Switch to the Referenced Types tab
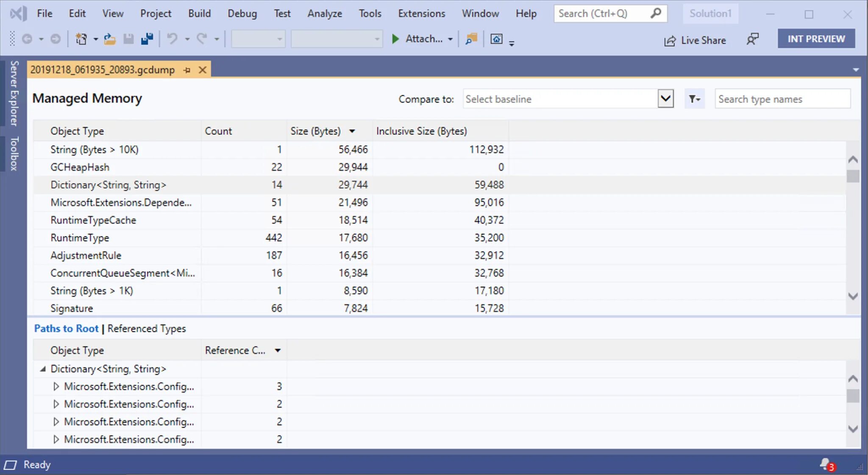Image resolution: width=868 pixels, height=475 pixels. point(147,328)
